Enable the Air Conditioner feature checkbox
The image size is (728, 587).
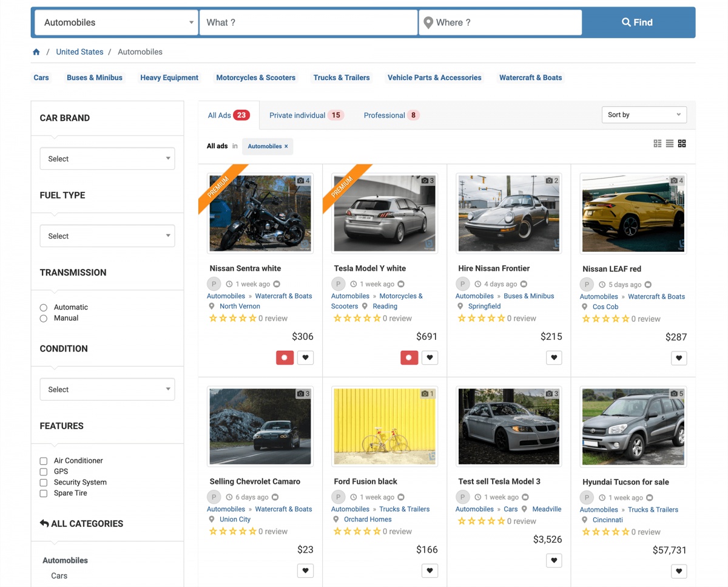[44, 461]
